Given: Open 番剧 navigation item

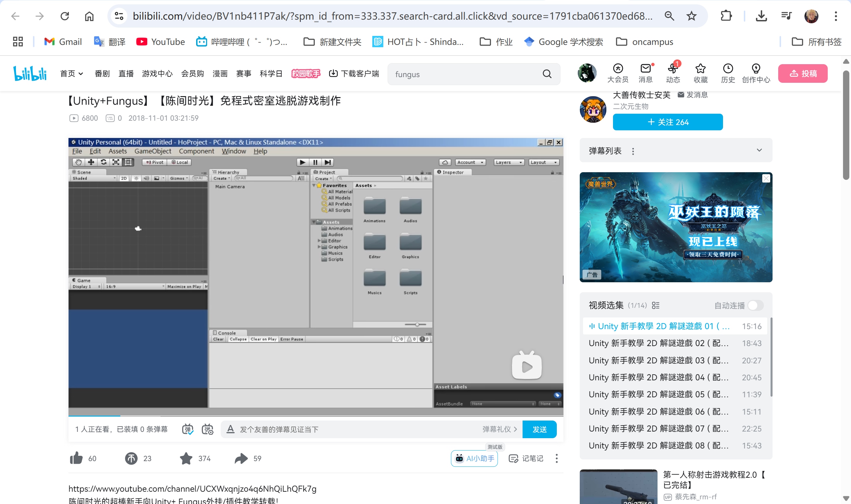Looking at the screenshot, I should coord(102,73).
